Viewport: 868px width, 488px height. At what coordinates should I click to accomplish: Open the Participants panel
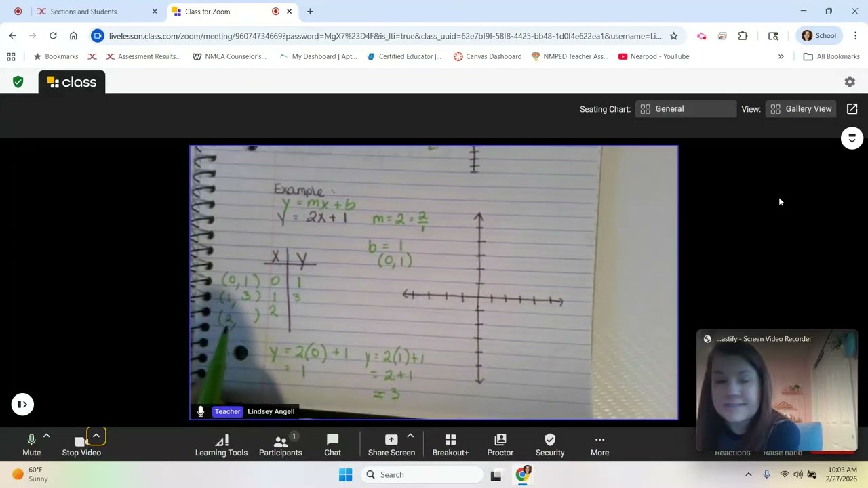[280, 445]
